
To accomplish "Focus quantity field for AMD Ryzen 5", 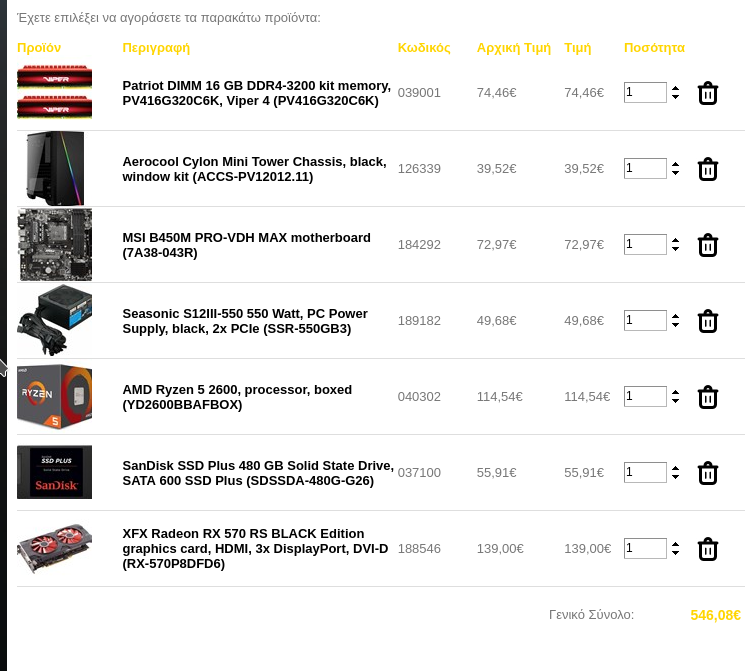I will click(x=645, y=396).
